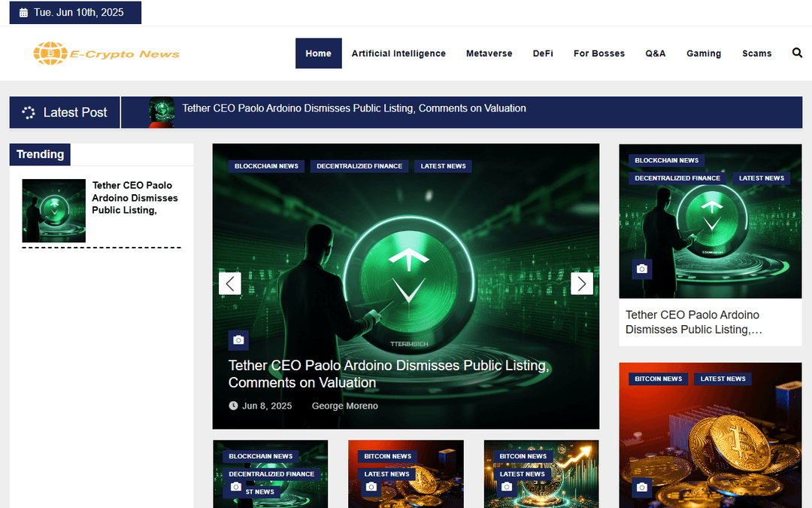812x508 pixels.
Task: Click camera icon on main slider image
Action: pos(238,340)
